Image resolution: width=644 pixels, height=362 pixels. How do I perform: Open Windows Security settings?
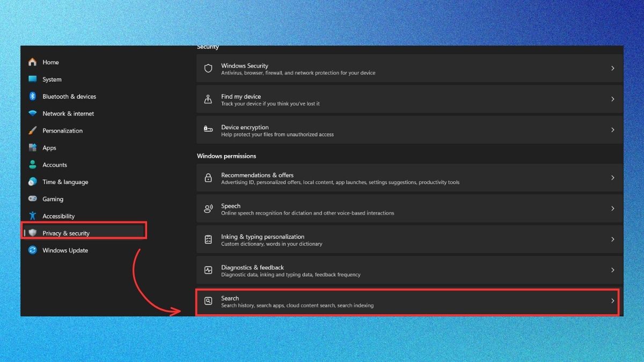point(409,69)
